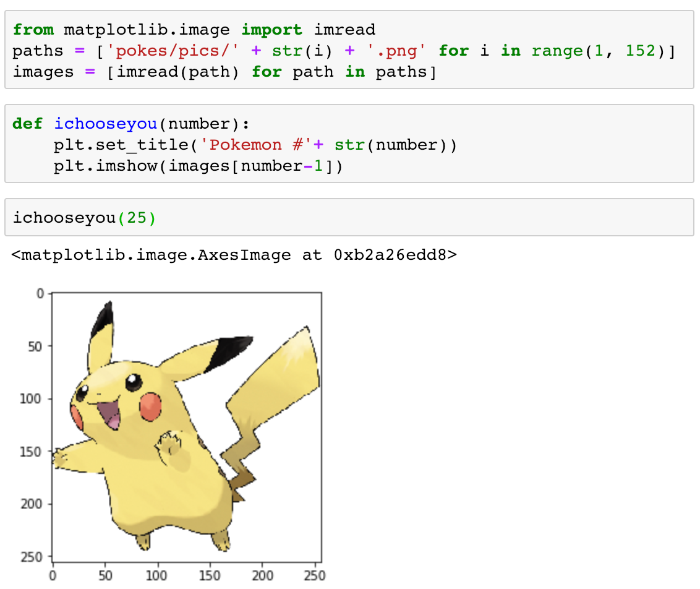Click the ichooseyou(25) code cell
Screen dimensions: 700x589
(349, 217)
